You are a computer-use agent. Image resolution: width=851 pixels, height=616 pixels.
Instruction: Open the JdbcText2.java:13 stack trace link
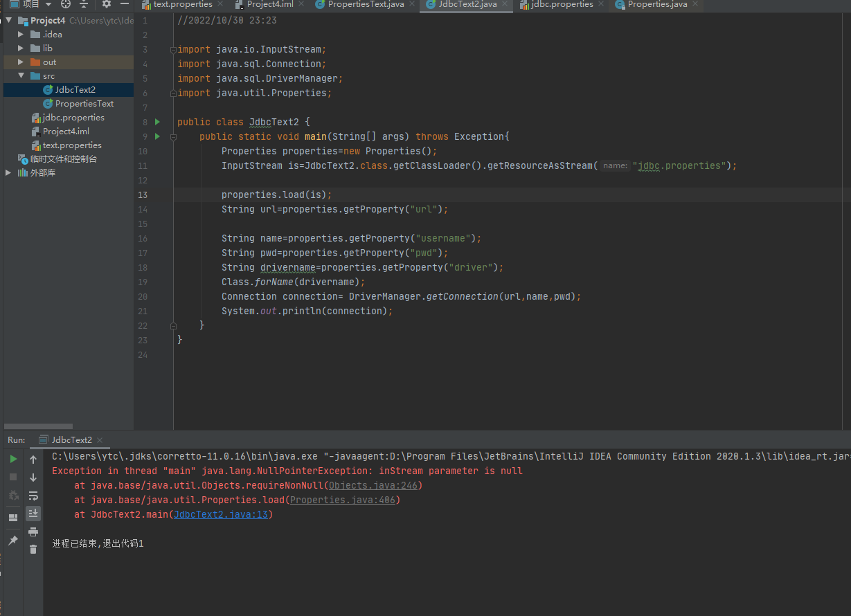coord(221,514)
